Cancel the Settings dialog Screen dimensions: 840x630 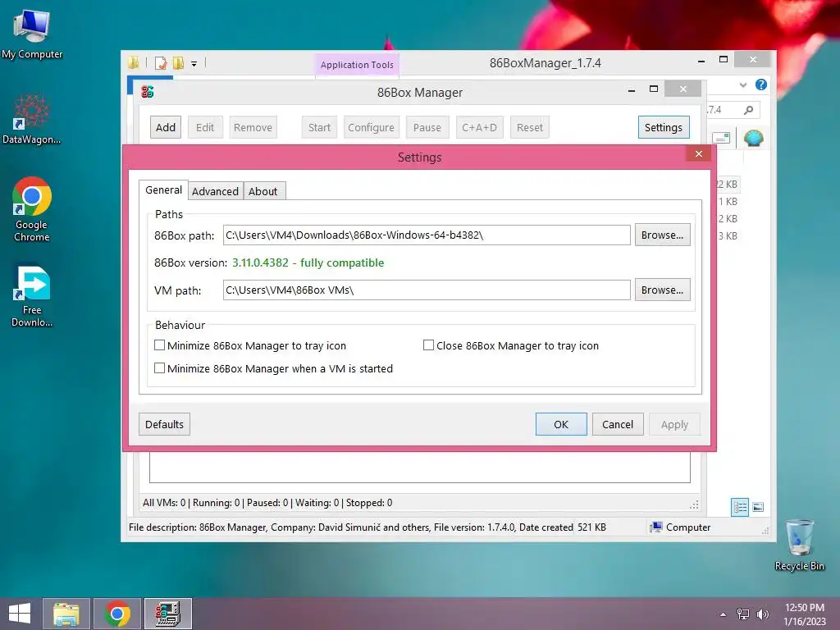pyautogui.click(x=618, y=424)
